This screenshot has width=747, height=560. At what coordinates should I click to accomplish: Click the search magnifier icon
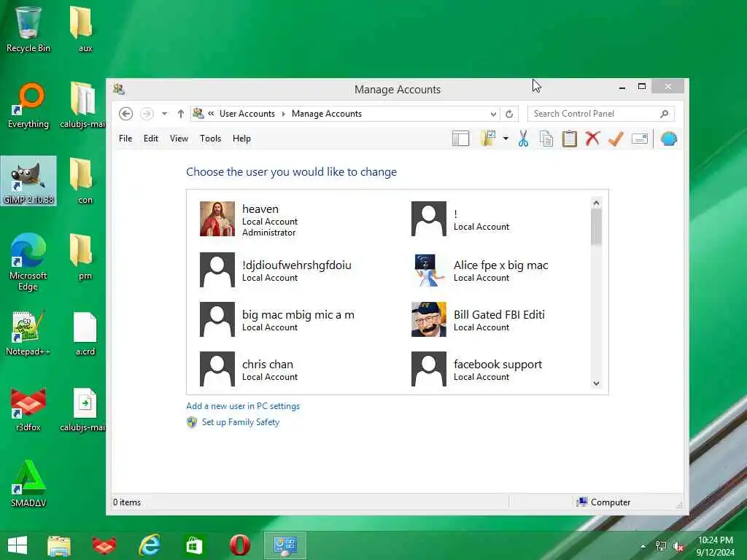[x=665, y=114]
